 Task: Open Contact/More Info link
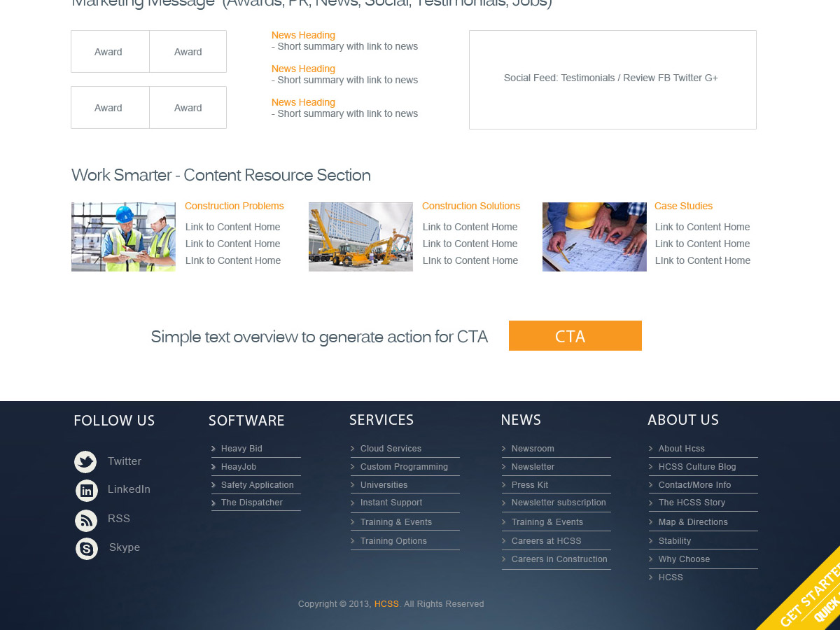(x=694, y=485)
